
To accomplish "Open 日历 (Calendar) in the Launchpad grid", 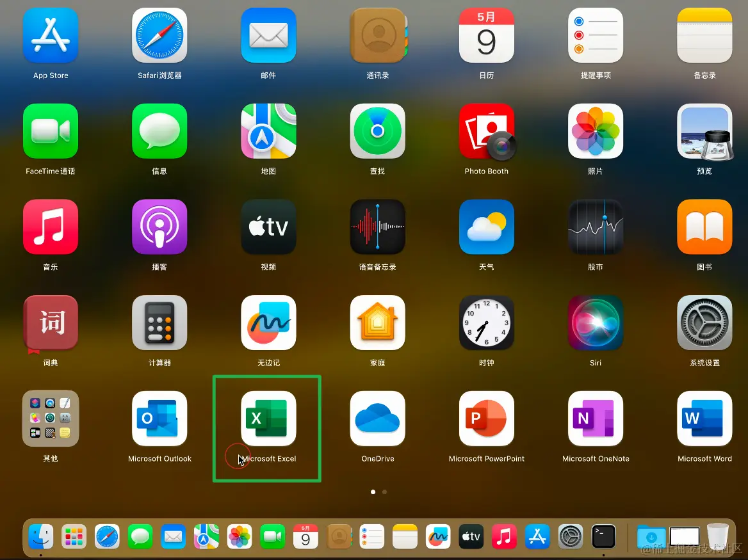I will point(487,35).
